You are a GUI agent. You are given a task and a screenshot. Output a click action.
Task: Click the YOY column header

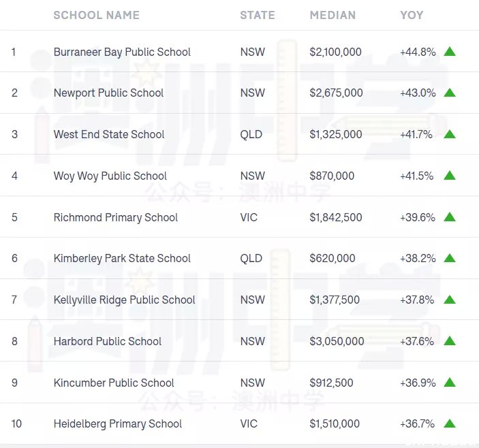[x=412, y=15]
